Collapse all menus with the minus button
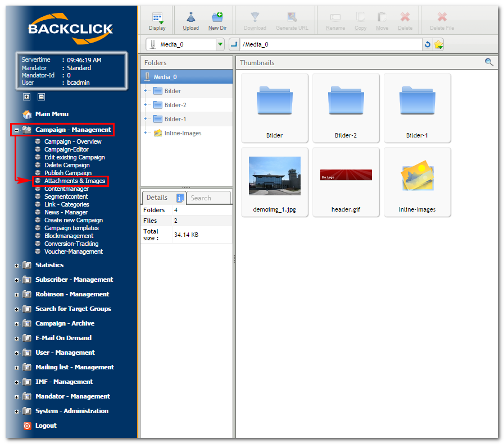Image resolution: width=504 pixels, height=444 pixels. point(41,97)
